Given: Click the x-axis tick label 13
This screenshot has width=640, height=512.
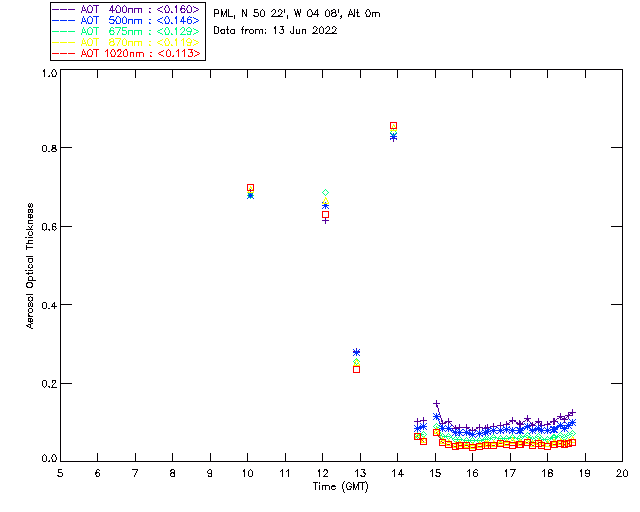Looking at the screenshot, I should tap(360, 473).
